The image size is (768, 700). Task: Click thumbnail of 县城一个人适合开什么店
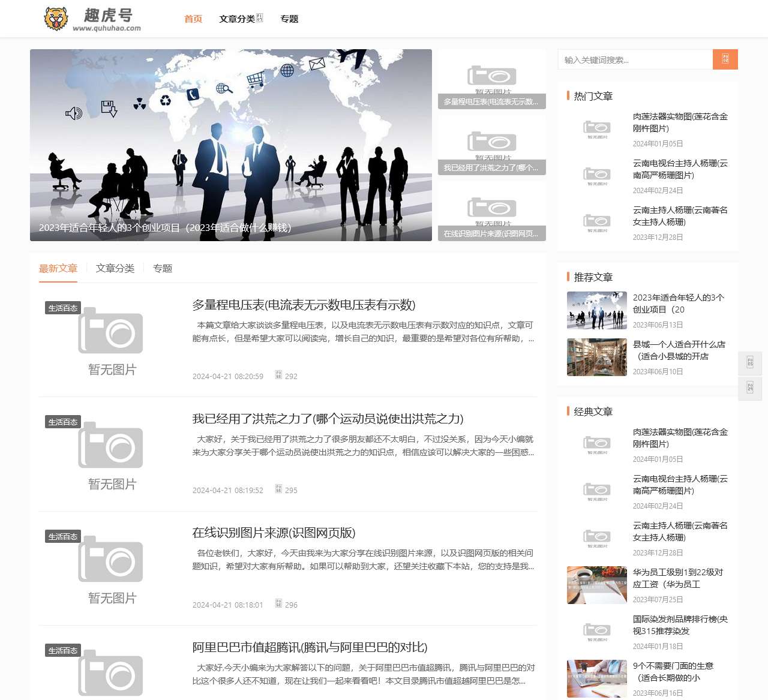[597, 357]
